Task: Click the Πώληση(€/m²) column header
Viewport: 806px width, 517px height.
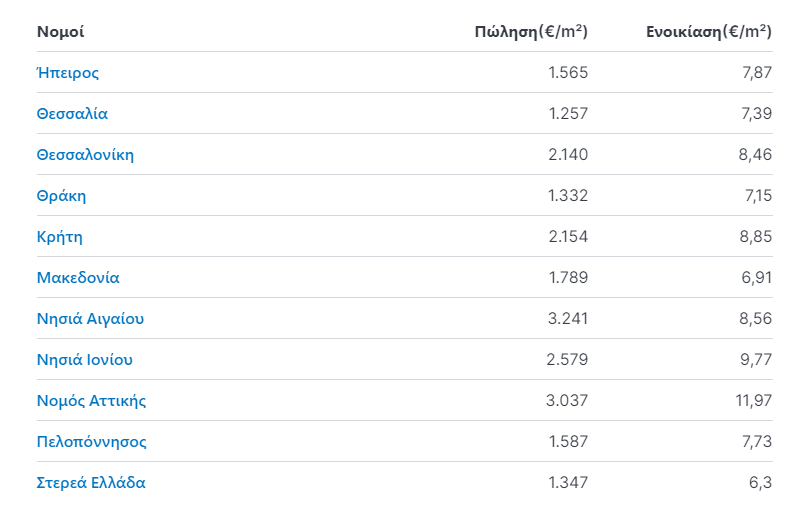Action: tap(531, 32)
